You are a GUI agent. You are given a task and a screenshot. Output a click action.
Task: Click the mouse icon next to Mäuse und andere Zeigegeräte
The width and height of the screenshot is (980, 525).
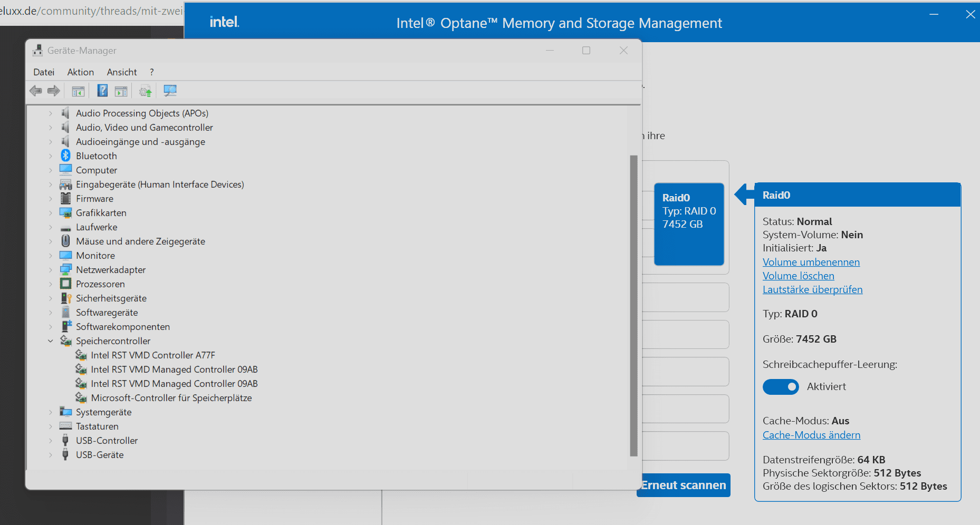[65, 241]
